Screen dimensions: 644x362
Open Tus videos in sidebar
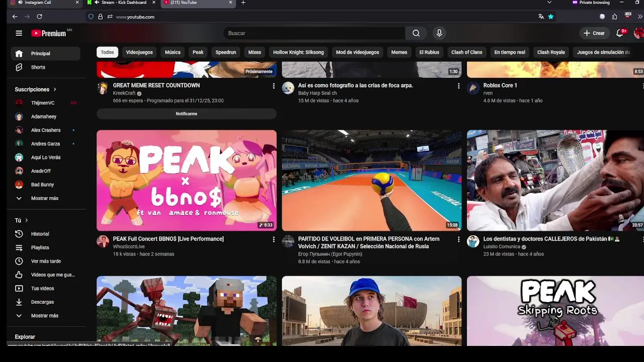click(45, 288)
